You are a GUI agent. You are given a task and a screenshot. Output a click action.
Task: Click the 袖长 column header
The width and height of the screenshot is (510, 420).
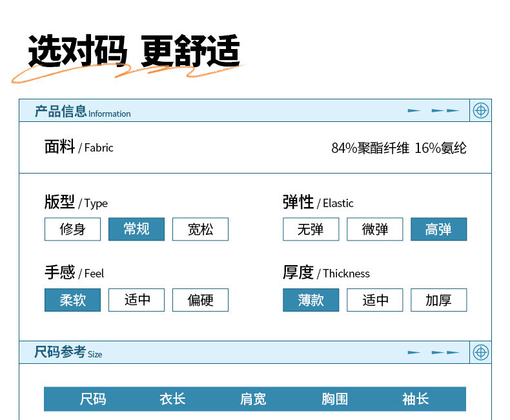point(415,399)
